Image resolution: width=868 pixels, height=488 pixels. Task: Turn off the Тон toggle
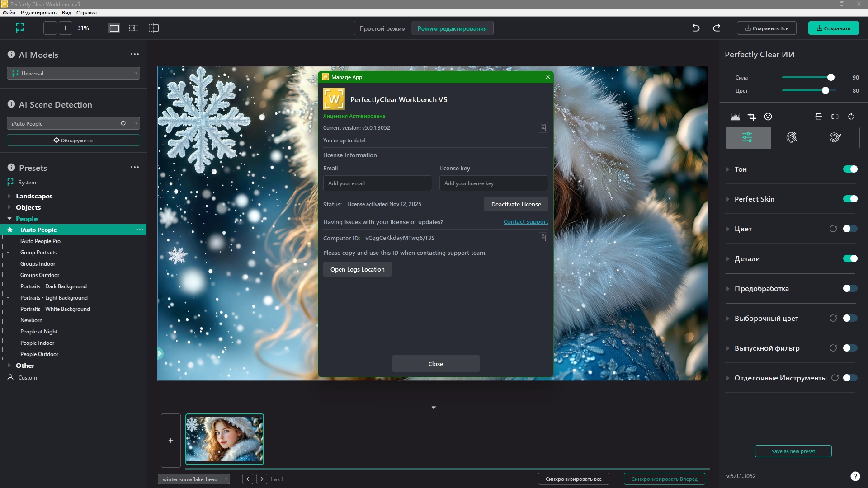[850, 169]
